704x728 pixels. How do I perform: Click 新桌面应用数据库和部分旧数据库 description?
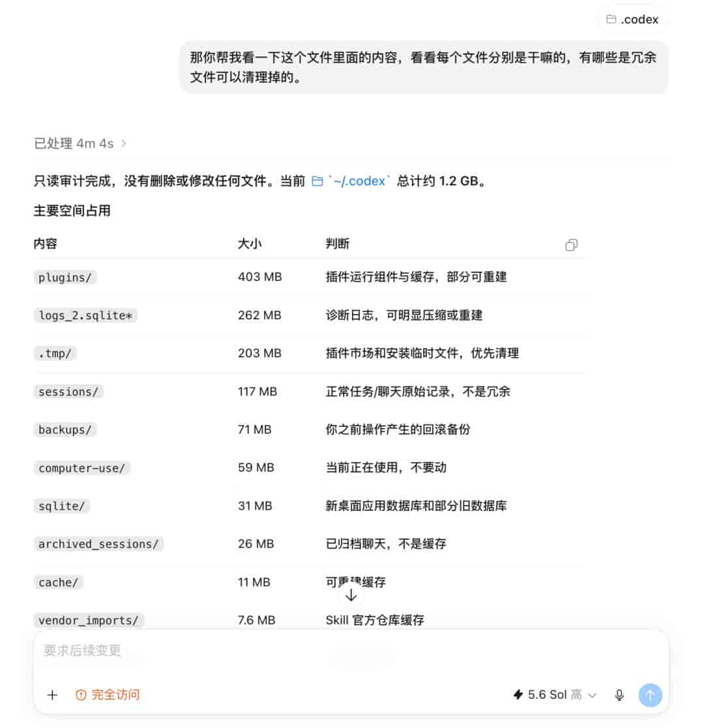416,506
